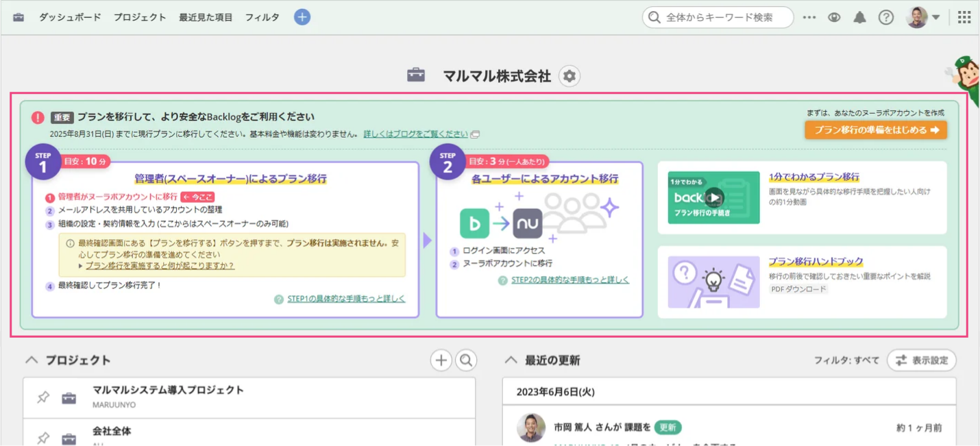Open プラン移行ハンドブック title link
This screenshot has width=980, height=446.
[x=816, y=262]
